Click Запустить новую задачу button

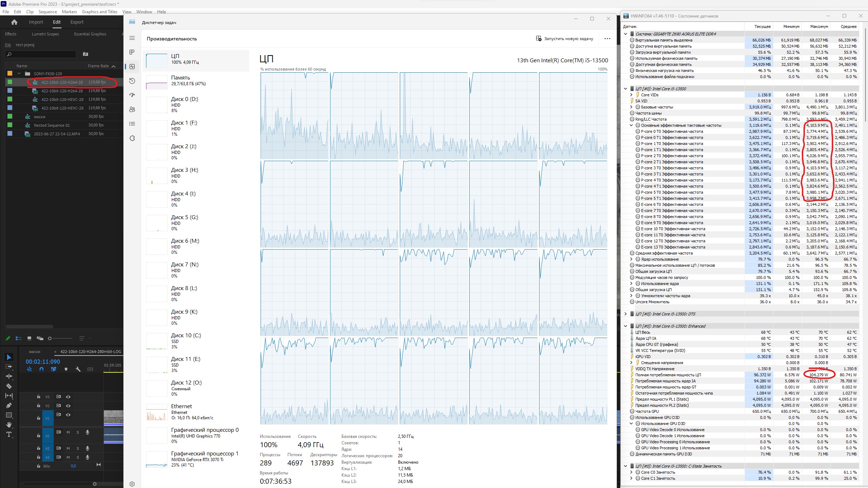click(x=564, y=39)
